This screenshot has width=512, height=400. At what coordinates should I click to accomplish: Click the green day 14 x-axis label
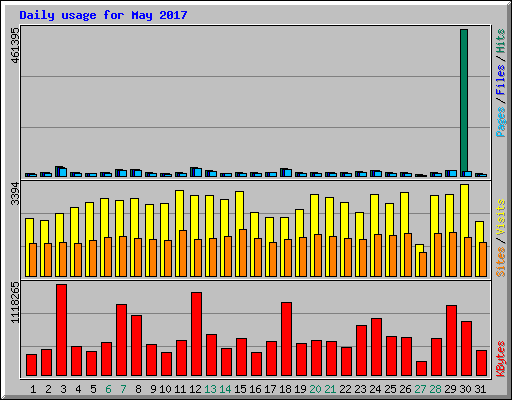coord(225,389)
